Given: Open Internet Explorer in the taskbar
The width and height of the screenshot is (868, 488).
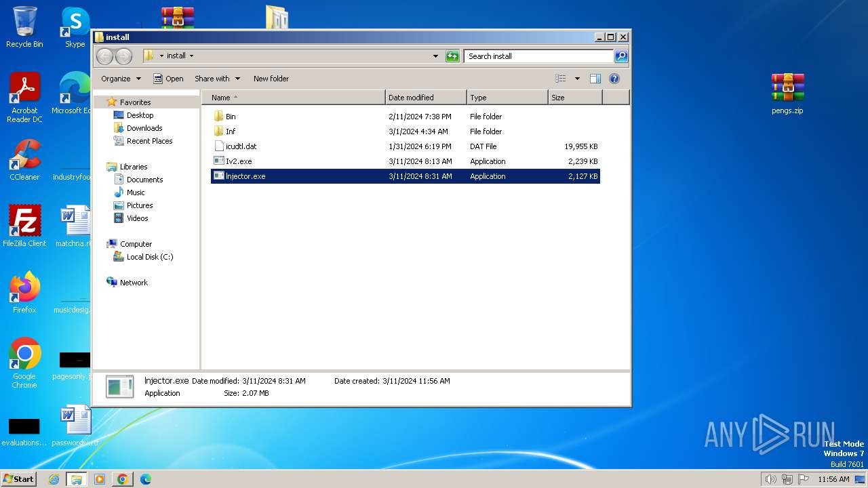Looking at the screenshot, I should coord(54,479).
